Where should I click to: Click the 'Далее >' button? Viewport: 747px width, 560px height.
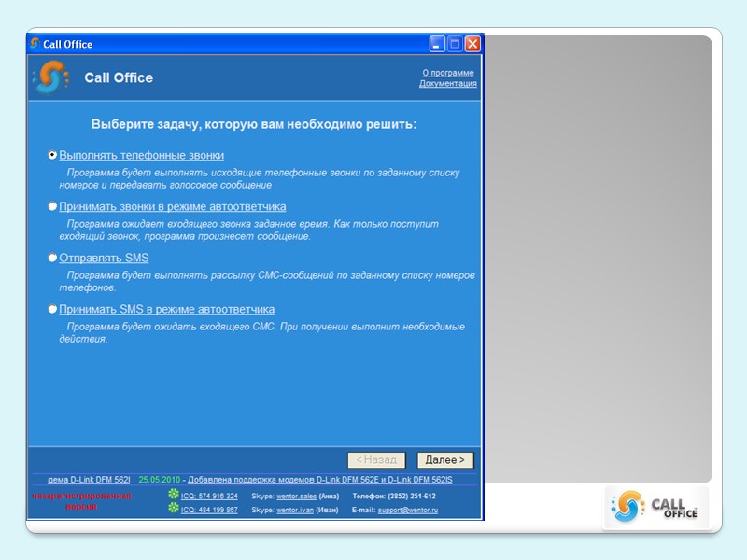(445, 460)
